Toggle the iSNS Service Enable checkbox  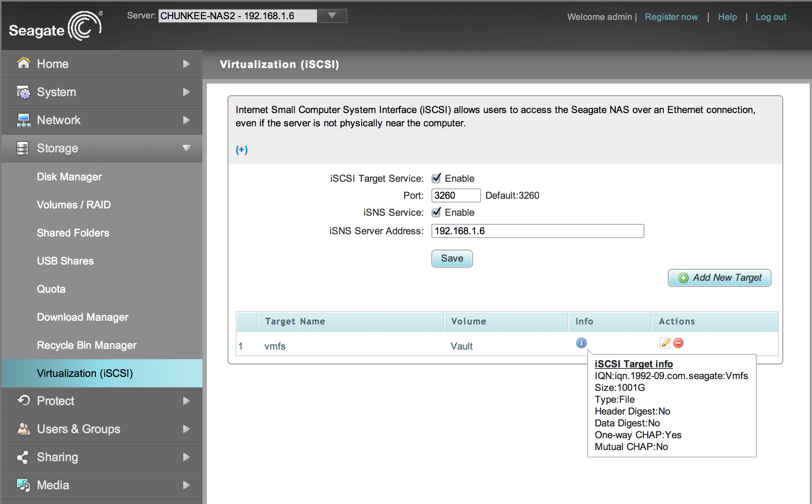pos(436,212)
